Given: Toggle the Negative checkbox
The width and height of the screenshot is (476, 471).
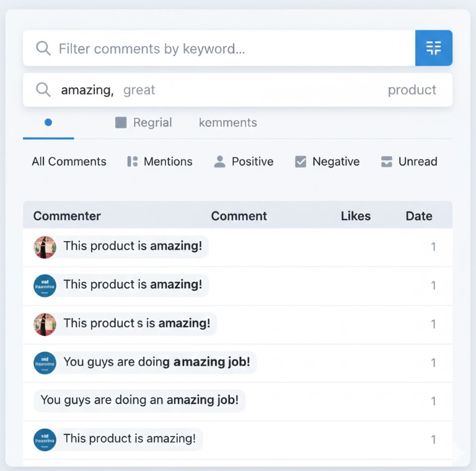Looking at the screenshot, I should 301,162.
